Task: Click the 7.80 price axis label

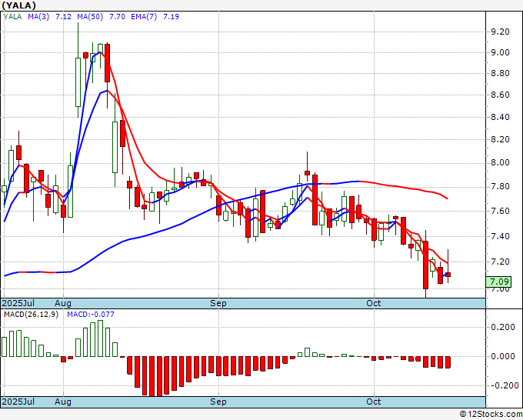Action: (x=500, y=186)
